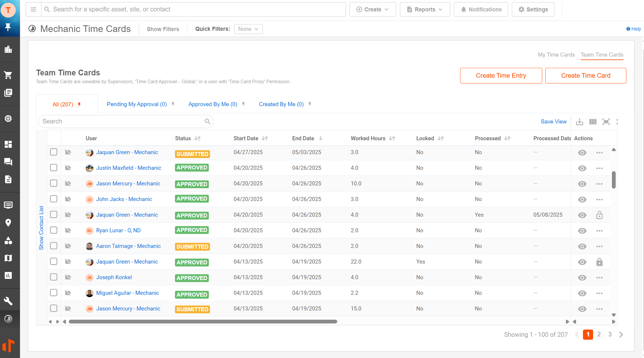Check the Justin Maxfield row checkbox

pyautogui.click(x=54, y=168)
